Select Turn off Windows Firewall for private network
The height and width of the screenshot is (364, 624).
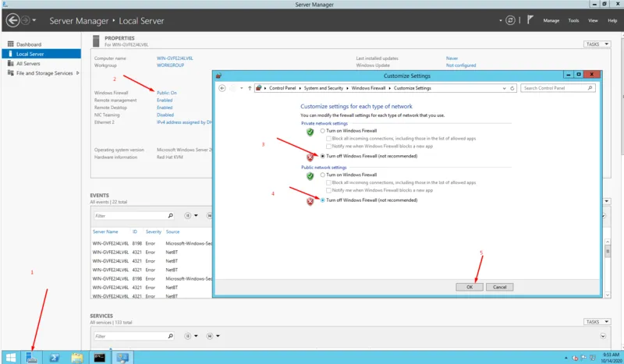(x=323, y=156)
